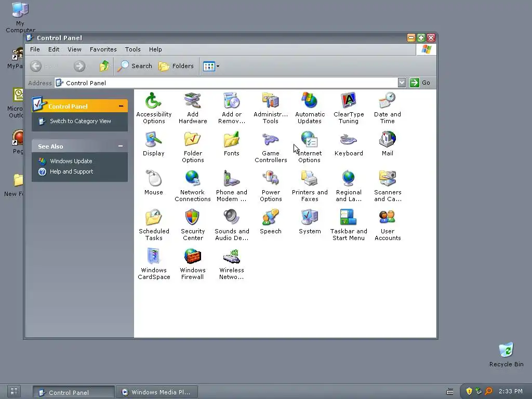Screen dimensions: 532x399
Task: Open Regional and Language Options icon
Action: point(349,186)
